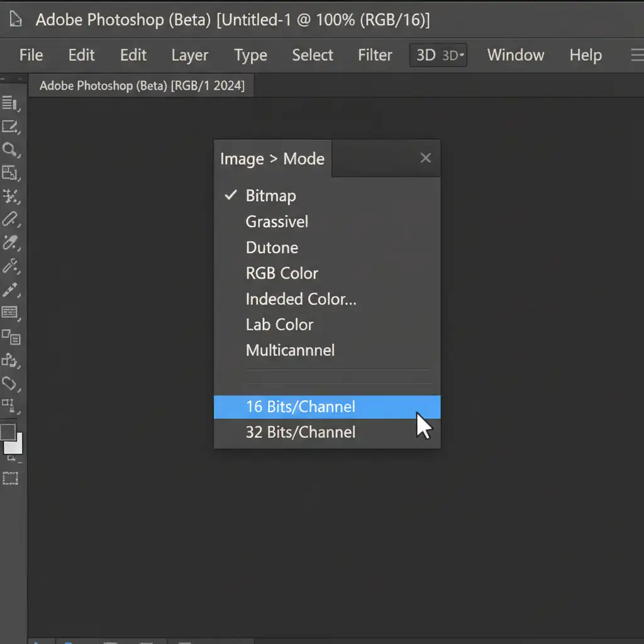Switch to the Adobe Photoshop (Beta) document tab
644x644 pixels.
142,86
